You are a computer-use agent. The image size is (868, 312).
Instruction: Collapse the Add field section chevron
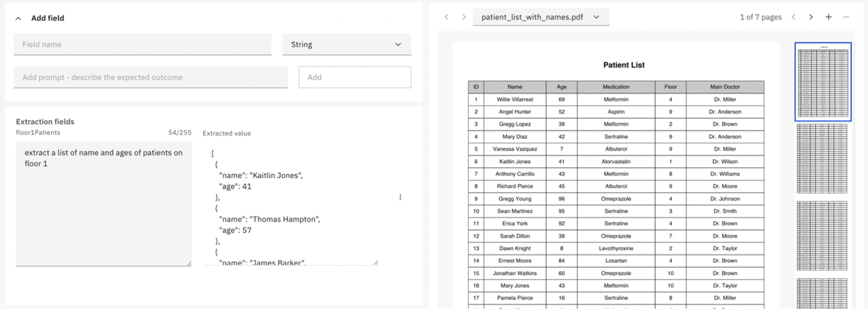click(x=19, y=18)
